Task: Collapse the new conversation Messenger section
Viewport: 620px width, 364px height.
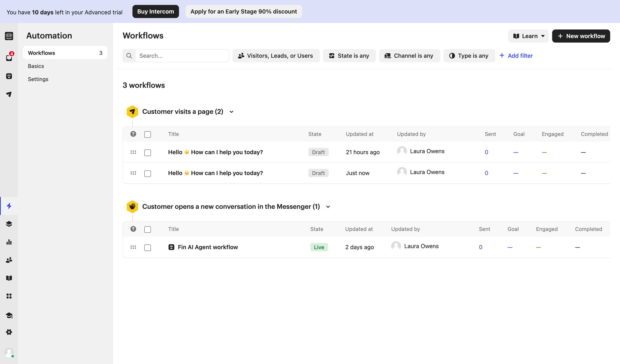Action: click(x=328, y=207)
